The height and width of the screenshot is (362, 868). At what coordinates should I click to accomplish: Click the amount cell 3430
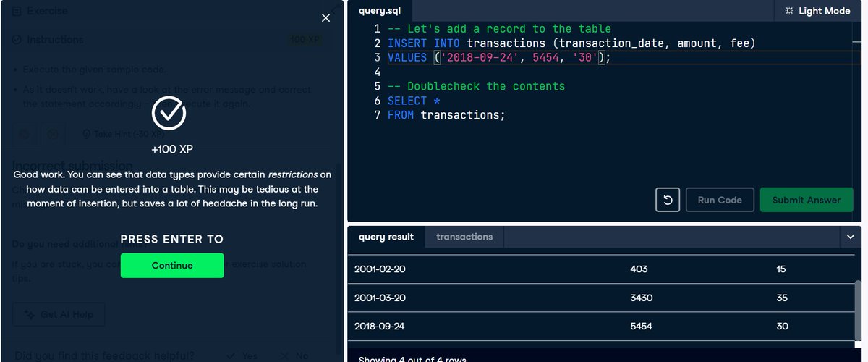coord(642,298)
